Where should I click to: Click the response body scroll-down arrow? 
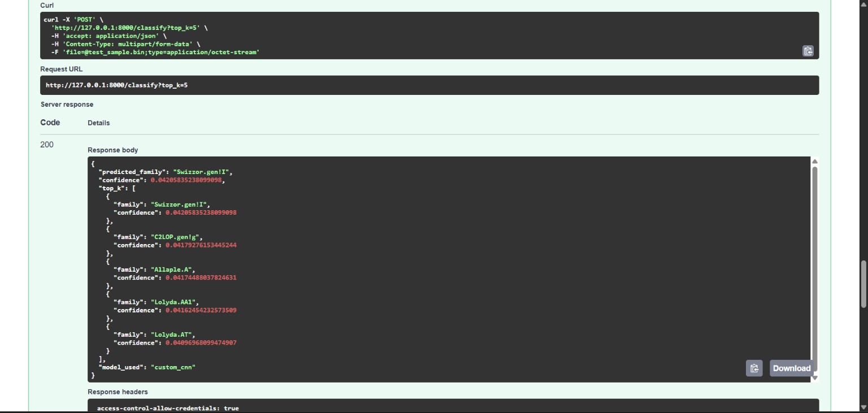click(815, 377)
